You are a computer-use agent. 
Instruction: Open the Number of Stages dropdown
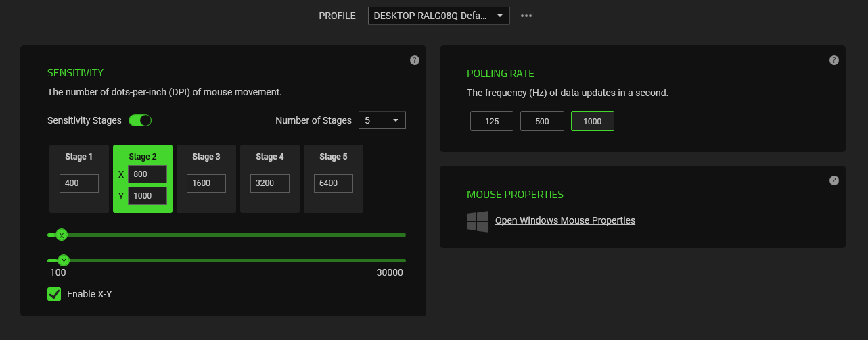click(382, 120)
